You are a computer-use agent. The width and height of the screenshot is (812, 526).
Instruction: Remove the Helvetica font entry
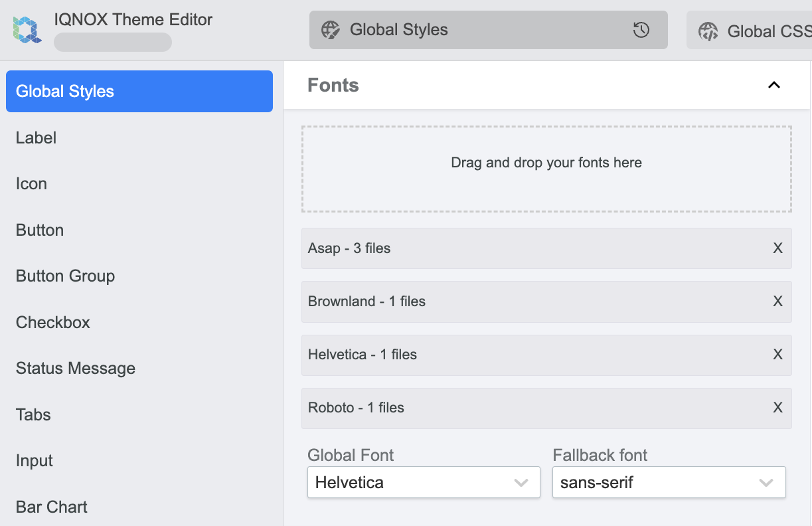tap(777, 354)
